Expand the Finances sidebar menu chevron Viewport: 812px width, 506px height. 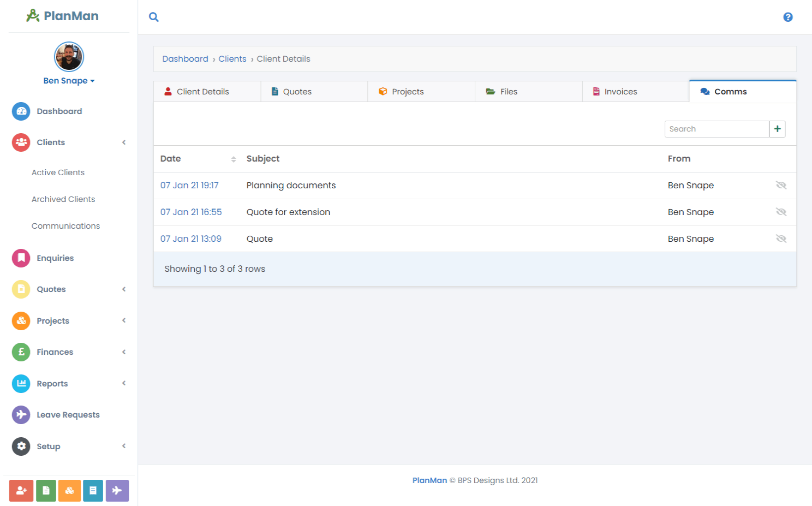124,352
